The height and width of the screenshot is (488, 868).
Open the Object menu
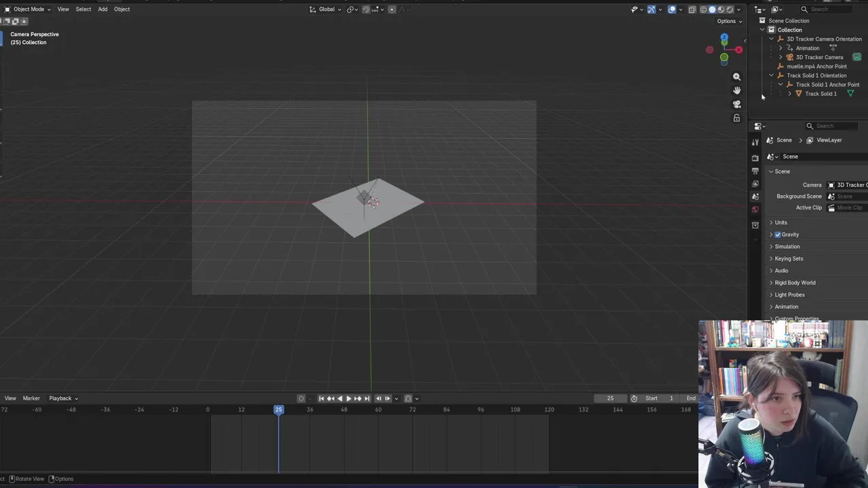[121, 9]
